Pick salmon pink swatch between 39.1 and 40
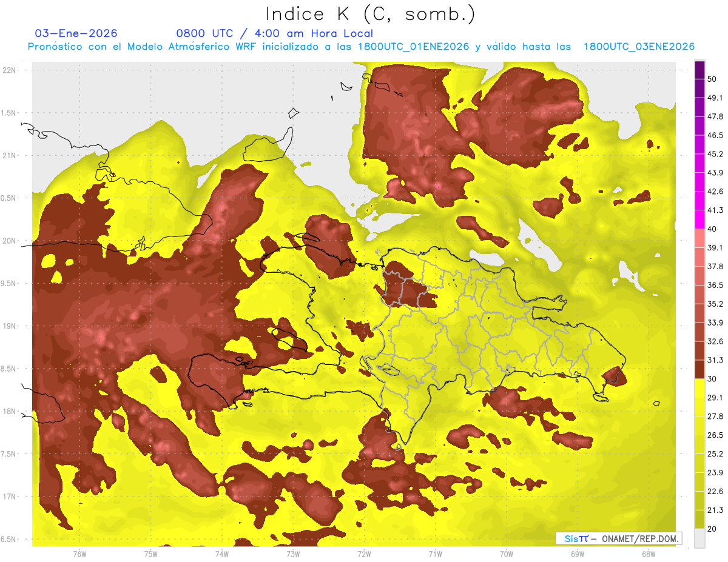This screenshot has width=728, height=562. point(700,238)
